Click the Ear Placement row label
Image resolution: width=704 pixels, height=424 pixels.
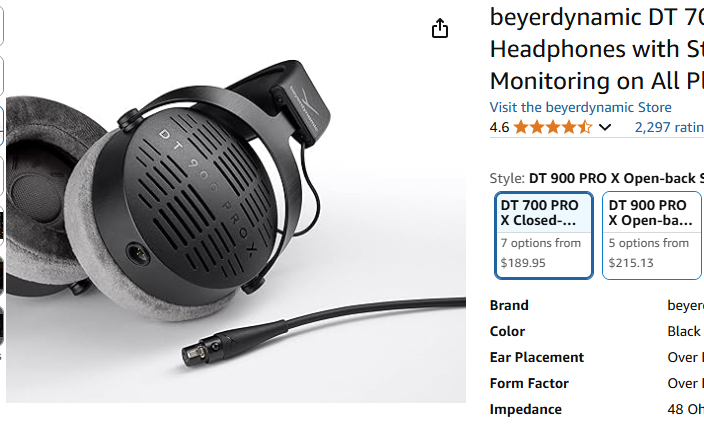pos(537,358)
